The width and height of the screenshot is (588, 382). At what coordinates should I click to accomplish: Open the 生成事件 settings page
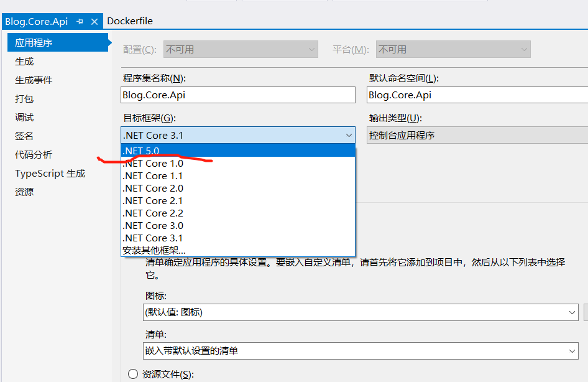pos(34,80)
